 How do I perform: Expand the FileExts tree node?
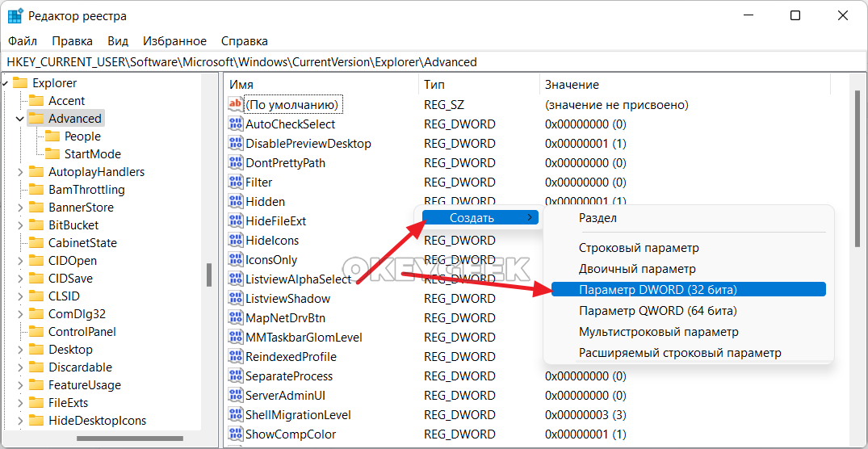coord(19,403)
